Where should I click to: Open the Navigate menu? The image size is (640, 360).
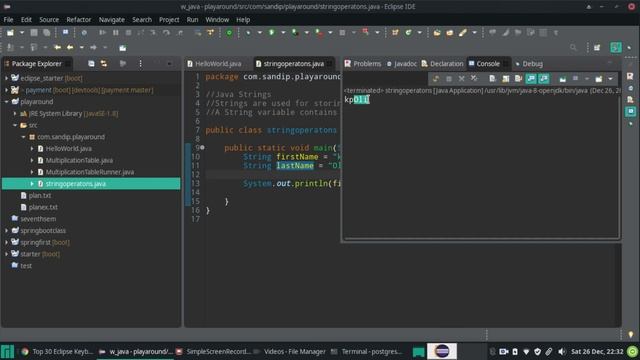click(112, 20)
